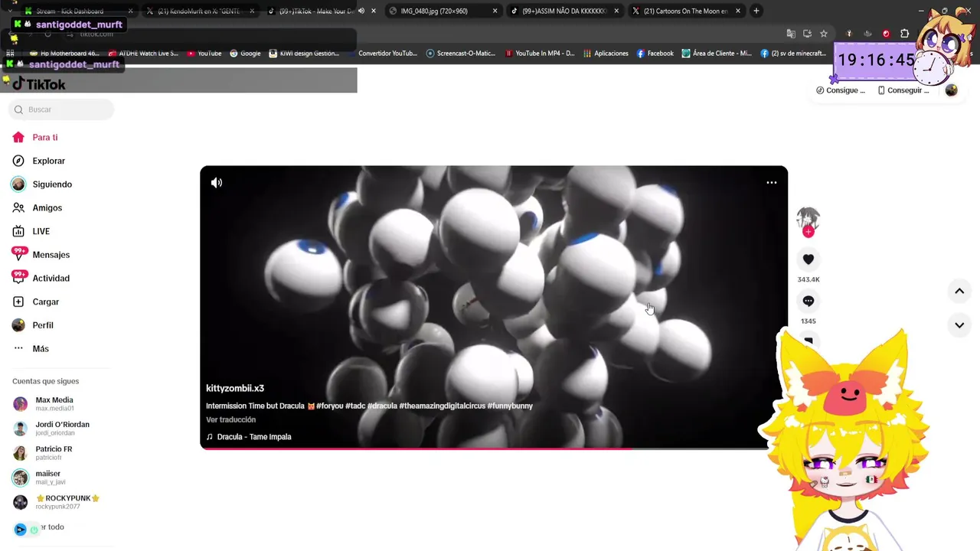Open YouTube bookmark
The height and width of the screenshot is (551, 980).
point(204,54)
